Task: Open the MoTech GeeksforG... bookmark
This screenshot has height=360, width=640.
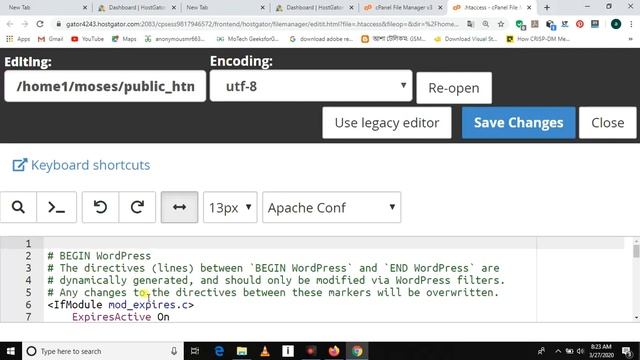Action: tap(248, 39)
